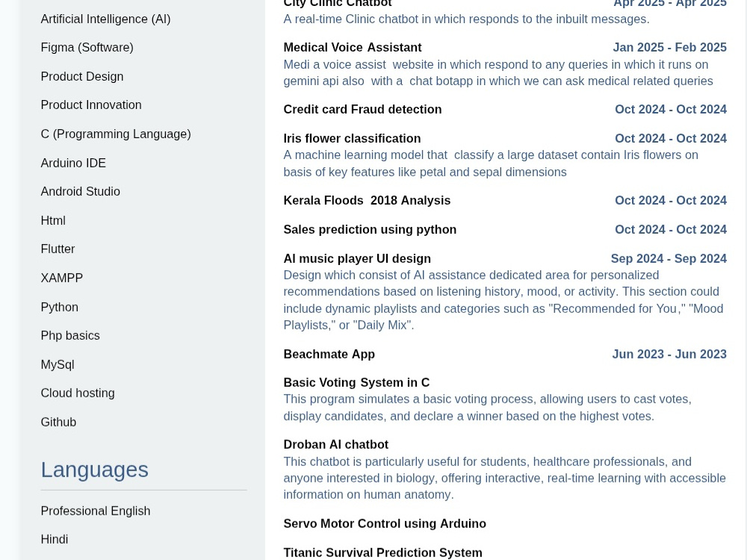Image resolution: width=747 pixels, height=560 pixels.
Task: Select the 'Artificial Intelligence (AI)' skill text
Action: pyautogui.click(x=105, y=19)
